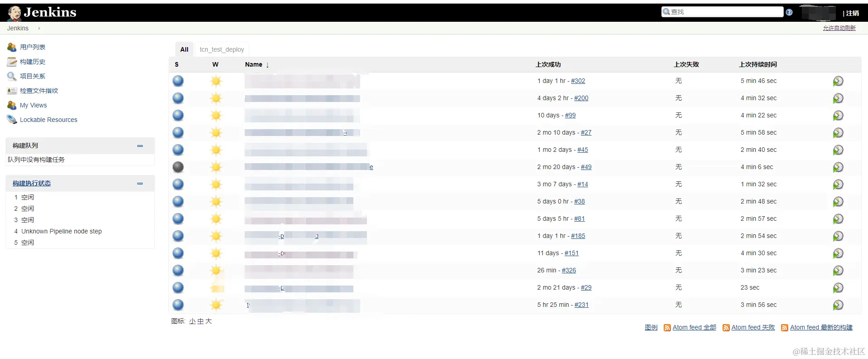This screenshot has height=359, width=868.
Task: Click the 检查文件指纹 fingerprint icon
Action: coord(12,91)
